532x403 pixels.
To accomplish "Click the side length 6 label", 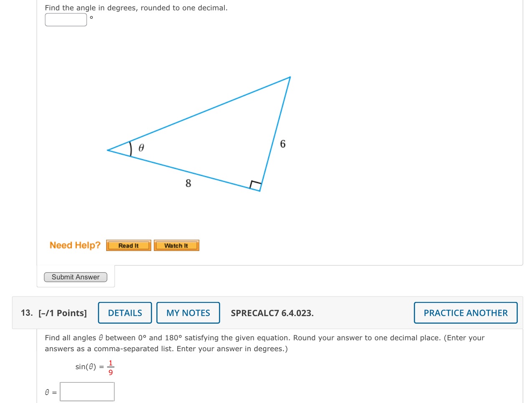I will point(283,144).
